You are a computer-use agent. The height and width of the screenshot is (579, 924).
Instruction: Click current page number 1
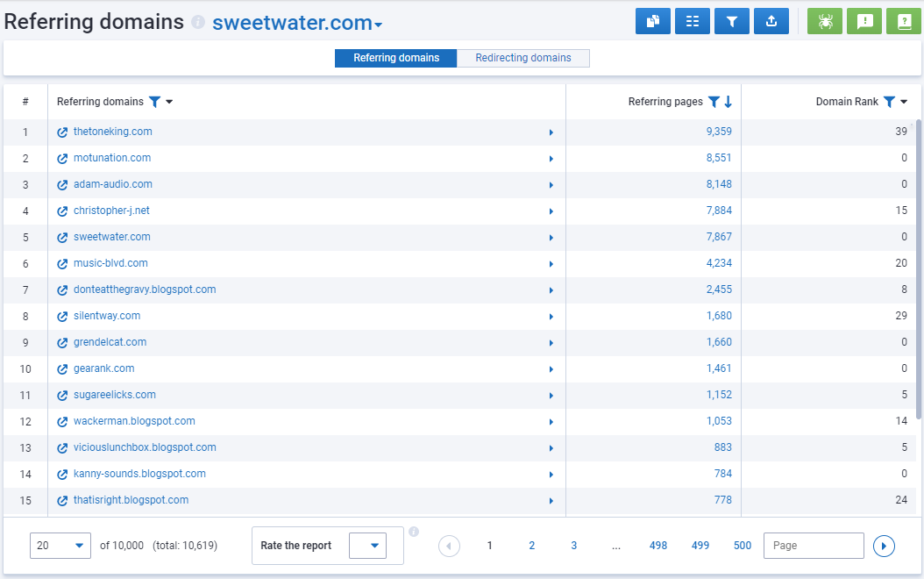[x=489, y=546]
